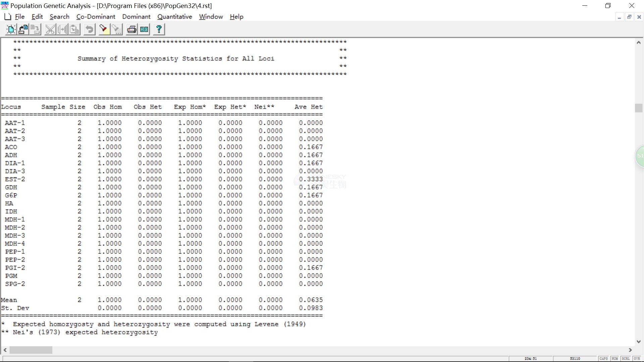Screen dimensions: 644x362
Task: Click the CAPS indicator in status bar
Action: 604,359
